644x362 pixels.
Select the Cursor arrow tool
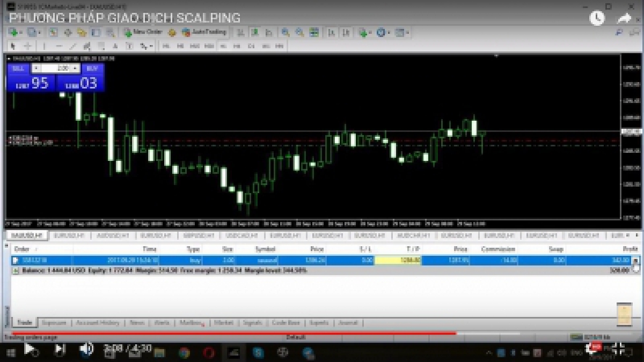(x=13, y=46)
